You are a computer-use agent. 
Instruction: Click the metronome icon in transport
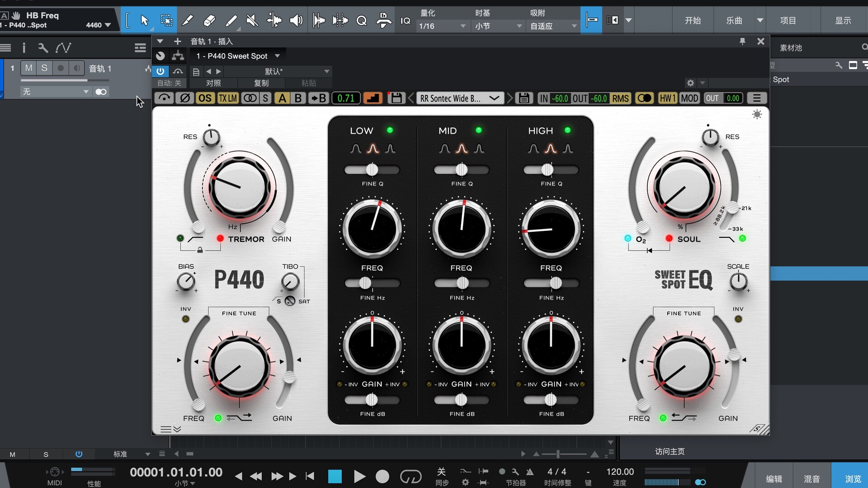coord(530,472)
